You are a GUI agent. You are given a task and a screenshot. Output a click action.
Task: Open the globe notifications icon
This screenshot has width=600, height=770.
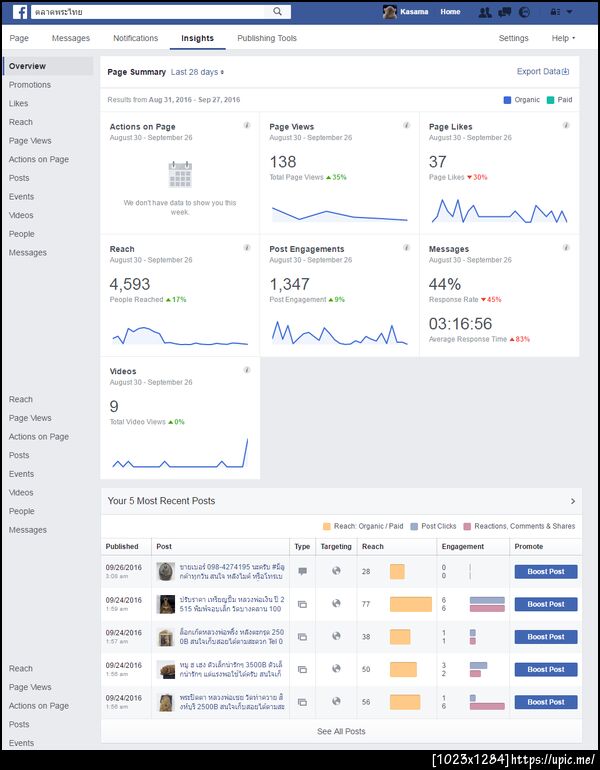coord(524,12)
